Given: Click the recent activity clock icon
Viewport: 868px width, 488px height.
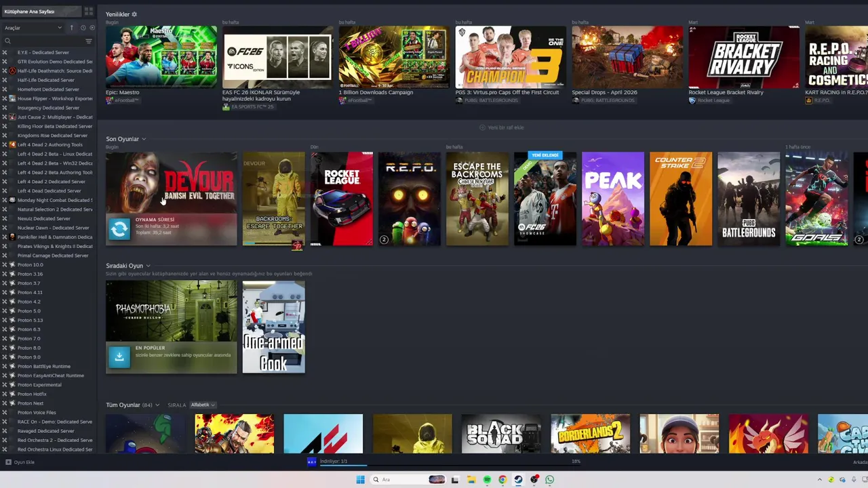Looking at the screenshot, I should [x=83, y=28].
